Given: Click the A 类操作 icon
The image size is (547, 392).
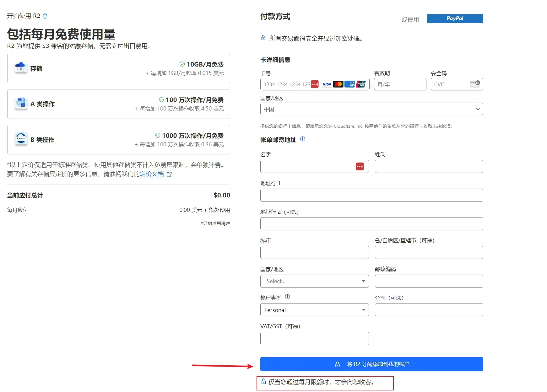Looking at the screenshot, I should [x=21, y=103].
